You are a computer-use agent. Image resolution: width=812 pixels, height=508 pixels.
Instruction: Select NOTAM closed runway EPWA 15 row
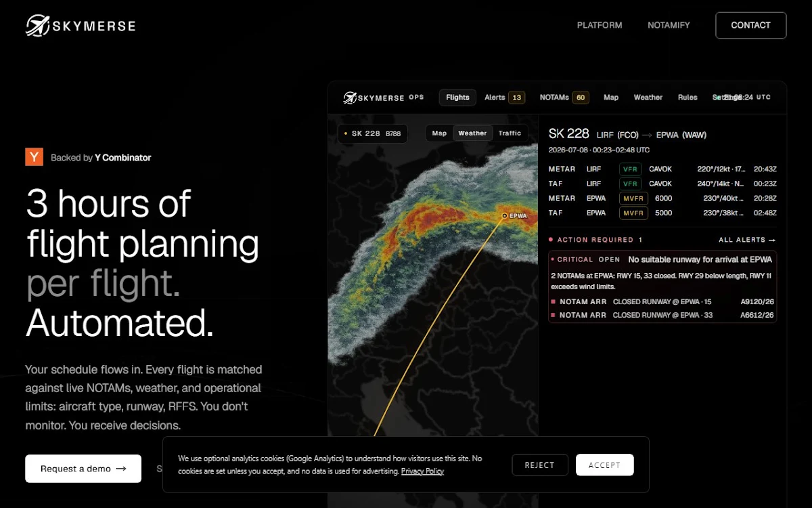(x=662, y=301)
